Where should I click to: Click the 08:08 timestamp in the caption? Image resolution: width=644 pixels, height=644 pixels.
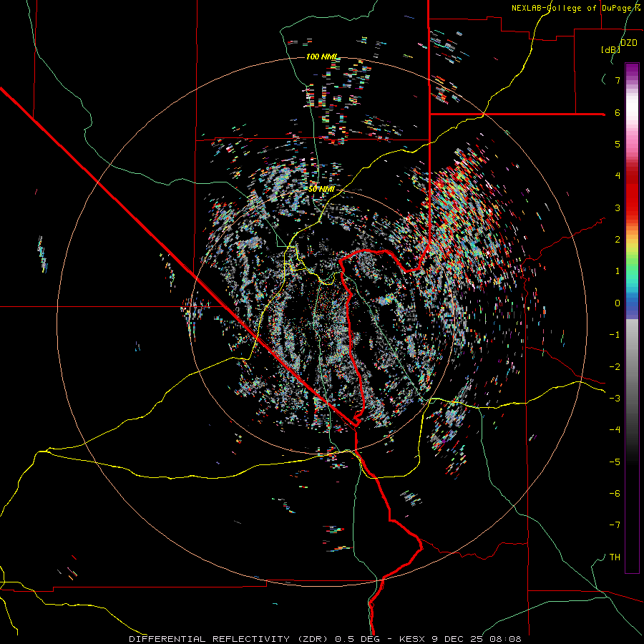(506, 639)
